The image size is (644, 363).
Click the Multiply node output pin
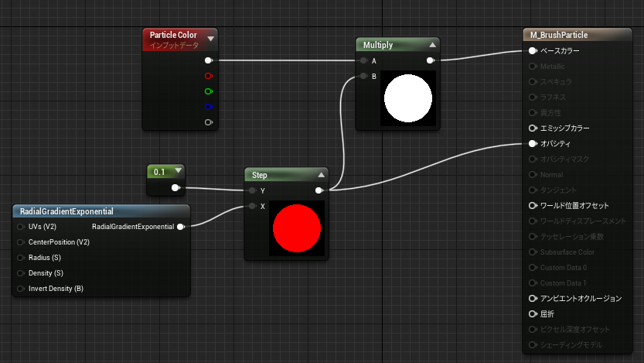430,60
